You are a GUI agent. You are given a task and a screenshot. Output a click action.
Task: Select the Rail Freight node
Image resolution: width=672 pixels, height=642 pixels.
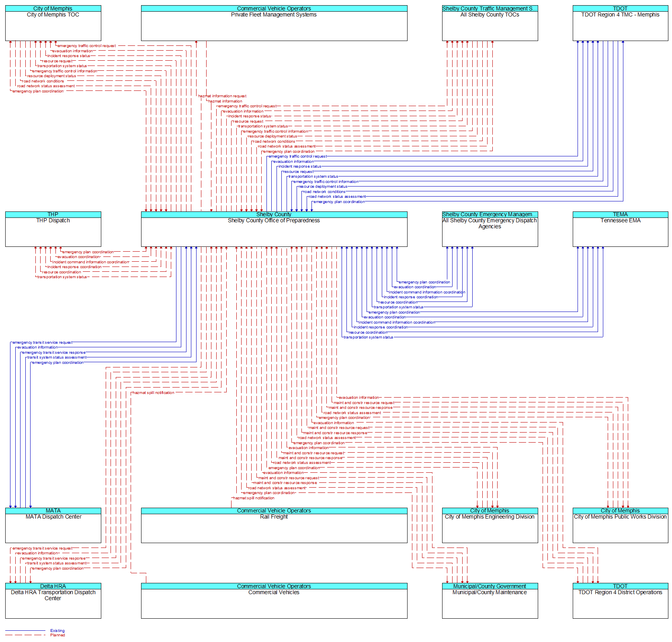(274, 525)
